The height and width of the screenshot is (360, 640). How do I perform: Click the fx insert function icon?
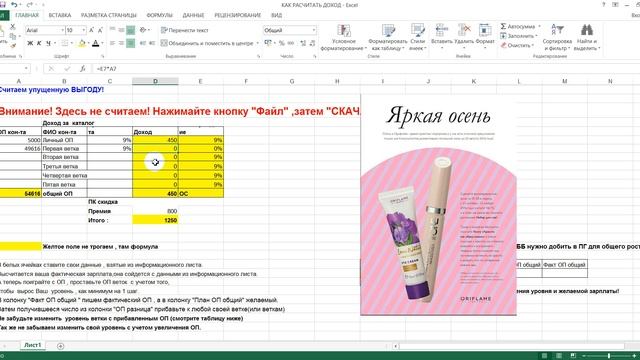pos(82,69)
